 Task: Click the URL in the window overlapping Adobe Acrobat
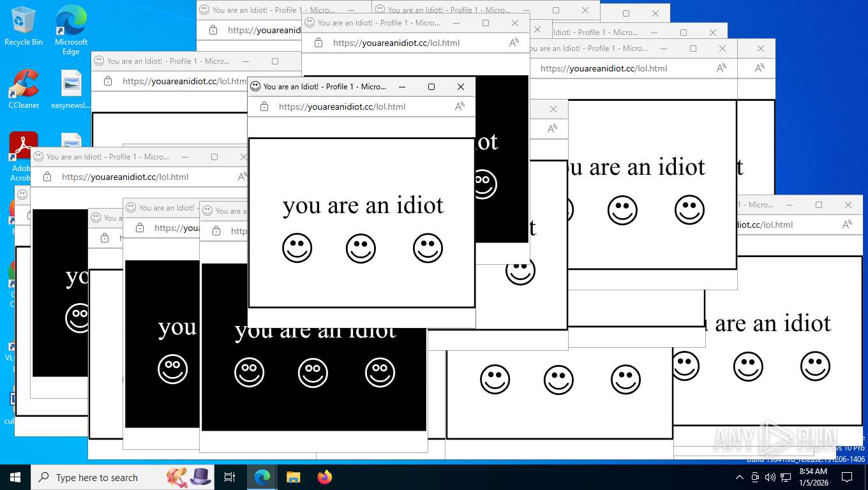[x=125, y=177]
